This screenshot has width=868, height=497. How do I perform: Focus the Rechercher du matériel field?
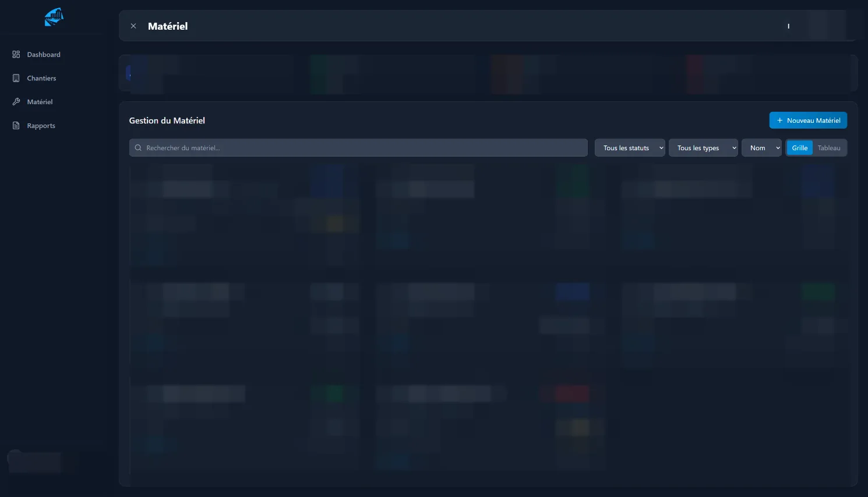[358, 148]
